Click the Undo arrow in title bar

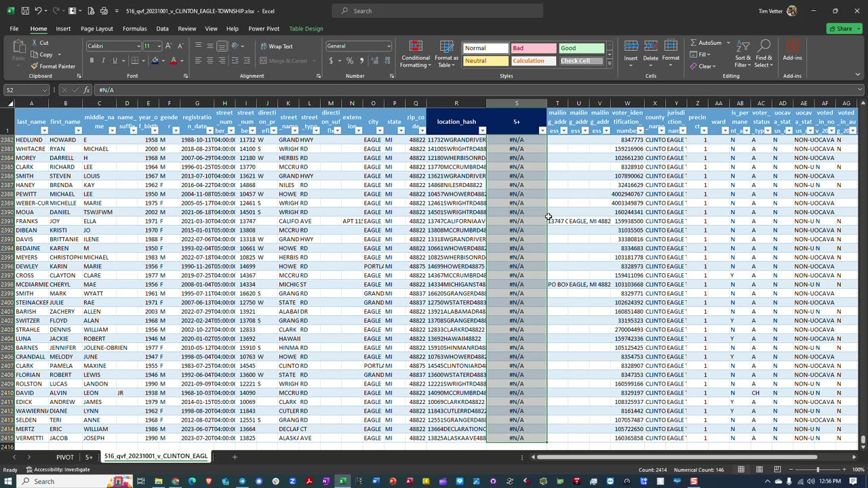pyautogui.click(x=39, y=11)
